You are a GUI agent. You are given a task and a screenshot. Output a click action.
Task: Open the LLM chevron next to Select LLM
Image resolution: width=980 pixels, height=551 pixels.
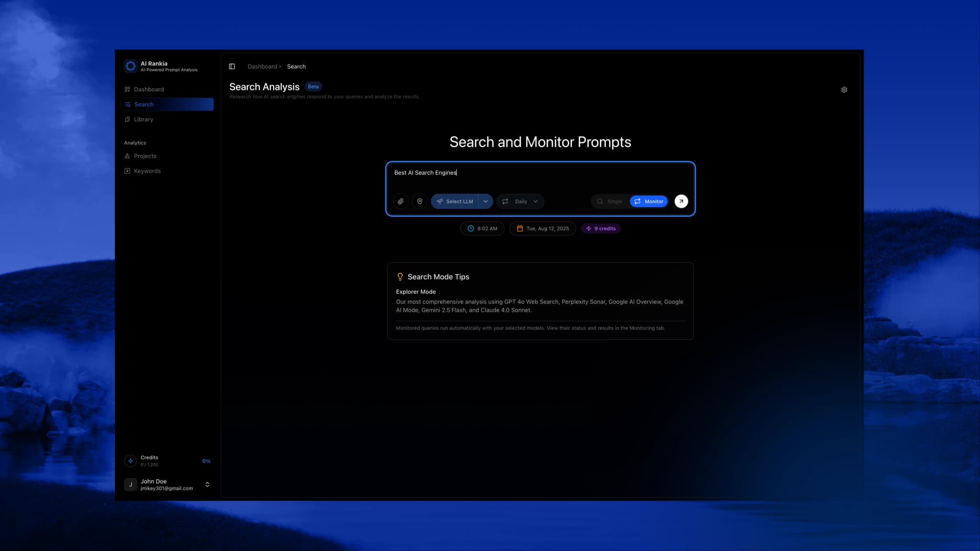486,201
